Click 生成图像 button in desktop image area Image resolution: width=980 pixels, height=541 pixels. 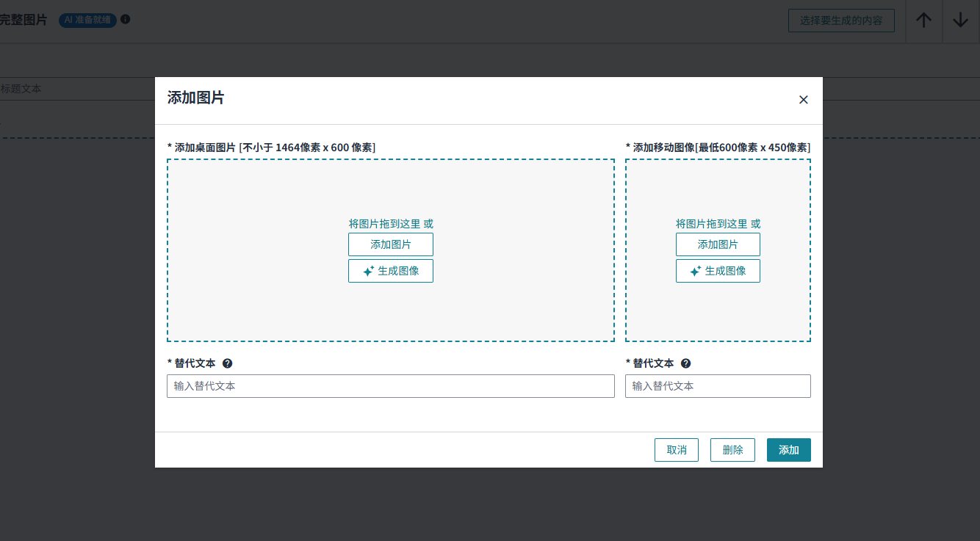pos(391,271)
